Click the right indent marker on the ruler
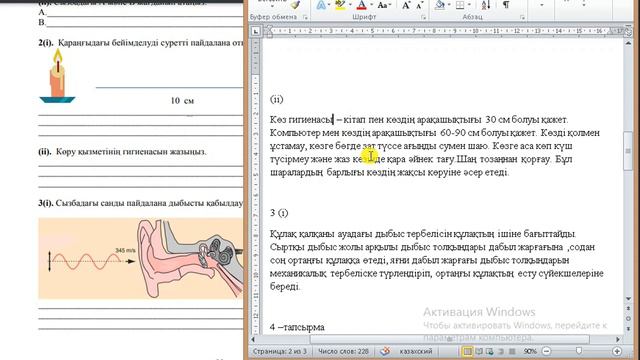 point(611,31)
